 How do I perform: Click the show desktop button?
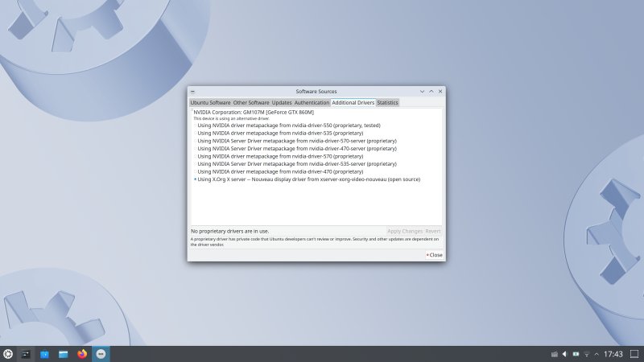[x=634, y=354]
